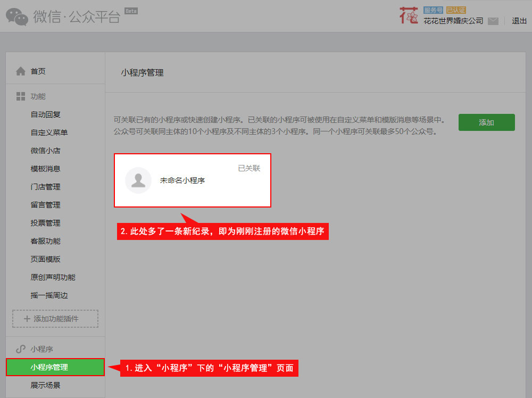Open 自动回复 in the sidebar
Viewport: 532px width, 398px height.
46,114
